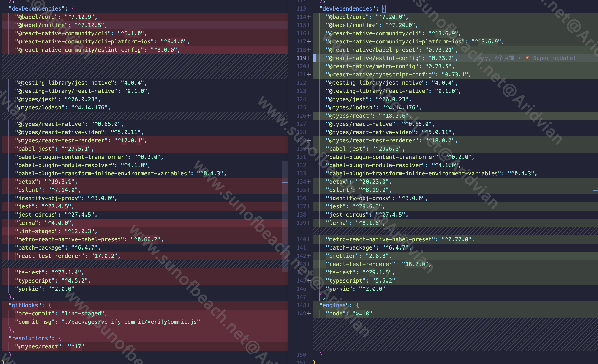The height and width of the screenshot is (364, 598).
Task: Click the added "@react-native/metro-config": "0.73.5" line
Action: [455, 66]
